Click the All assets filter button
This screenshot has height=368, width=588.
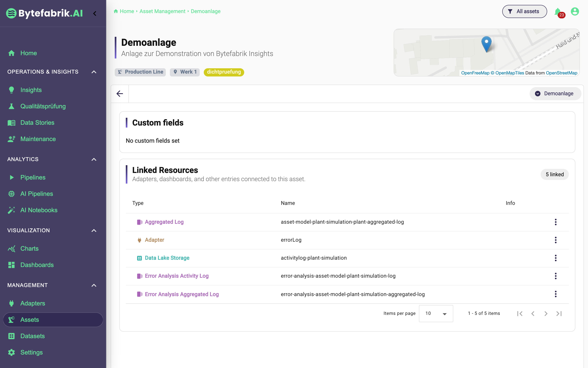click(524, 11)
